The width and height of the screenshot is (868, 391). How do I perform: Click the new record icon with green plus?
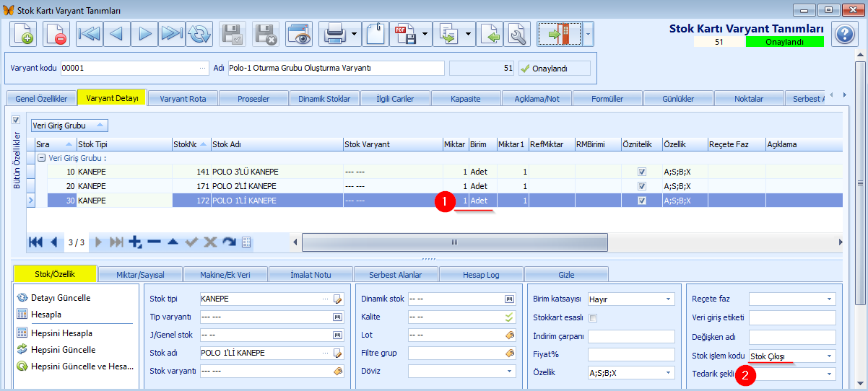pyautogui.click(x=22, y=34)
